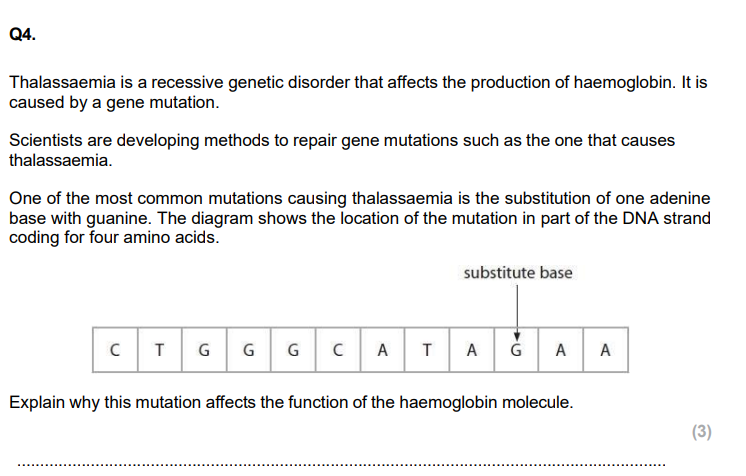The height and width of the screenshot is (476, 746).
Task: Select the last A base cell
Action: [x=605, y=350]
